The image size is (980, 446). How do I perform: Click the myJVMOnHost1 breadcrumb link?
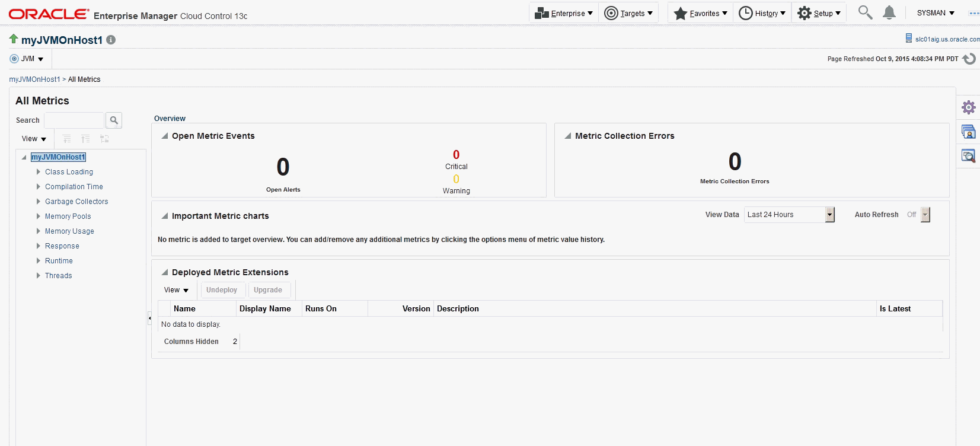[x=34, y=79]
